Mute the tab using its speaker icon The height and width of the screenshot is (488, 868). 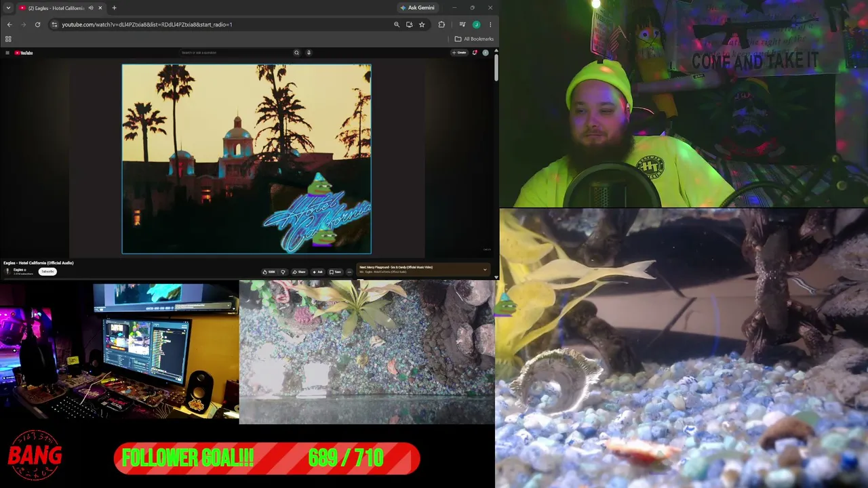[x=91, y=8]
